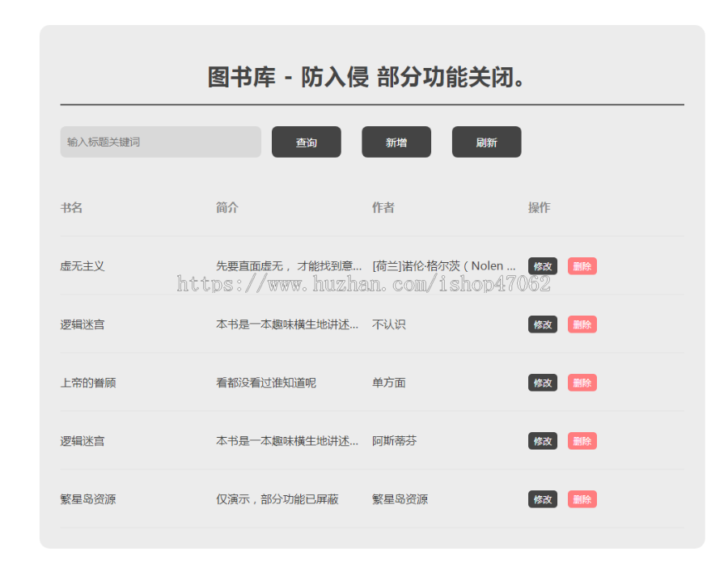The height and width of the screenshot is (564, 728).
Task: Click the 输入标题关键词 search input field
Action: pyautogui.click(x=161, y=142)
